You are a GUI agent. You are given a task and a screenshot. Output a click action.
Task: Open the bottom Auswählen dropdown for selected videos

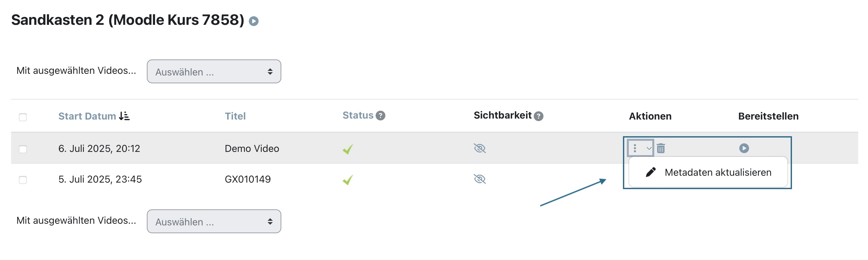[214, 221]
